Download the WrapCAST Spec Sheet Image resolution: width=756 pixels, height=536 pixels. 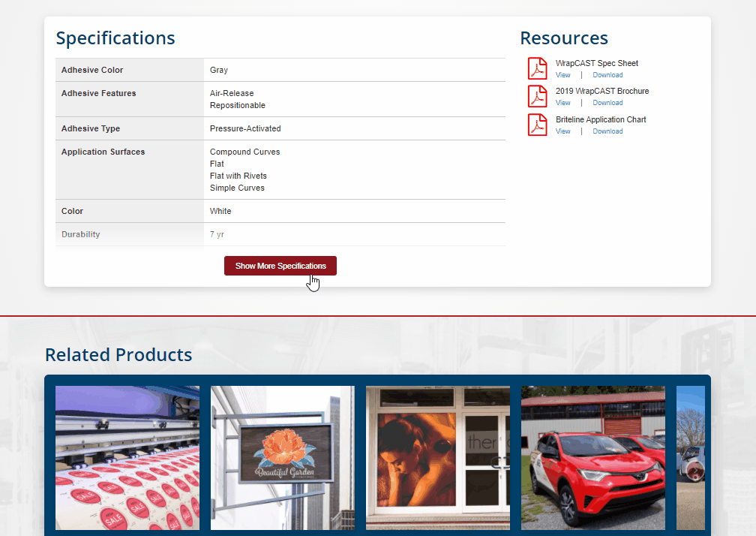pyautogui.click(x=607, y=75)
